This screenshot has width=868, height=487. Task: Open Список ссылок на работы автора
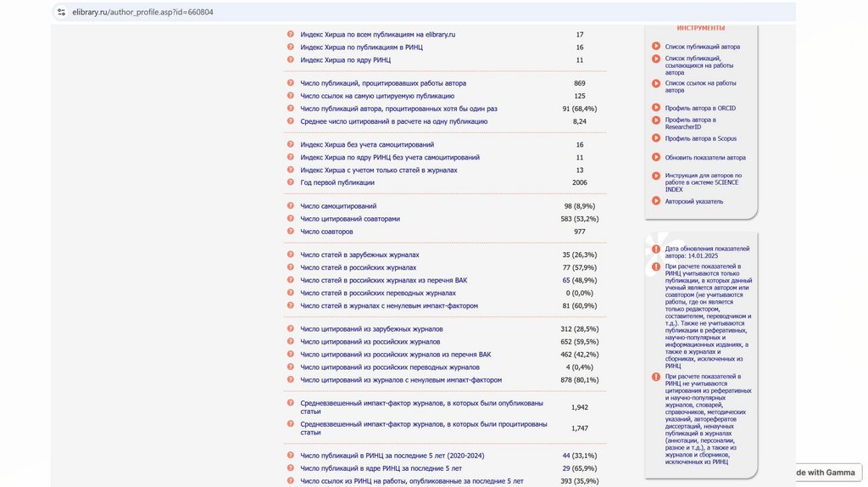click(x=700, y=87)
